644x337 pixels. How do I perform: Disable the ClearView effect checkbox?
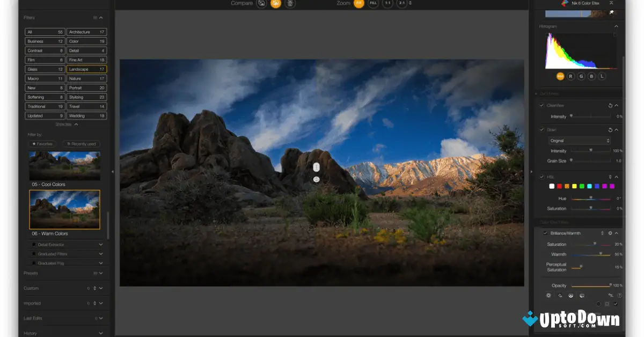[x=542, y=106]
